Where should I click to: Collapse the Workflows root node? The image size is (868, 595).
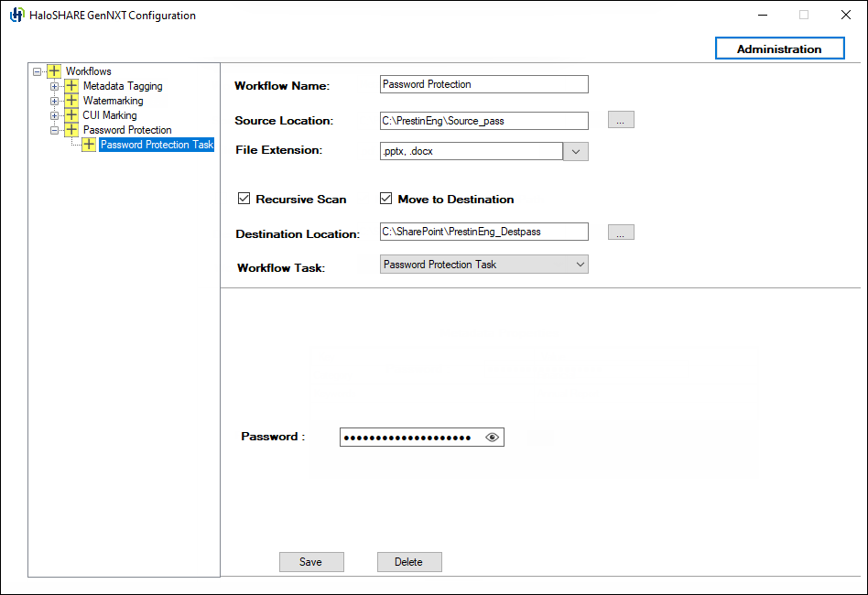coord(37,71)
